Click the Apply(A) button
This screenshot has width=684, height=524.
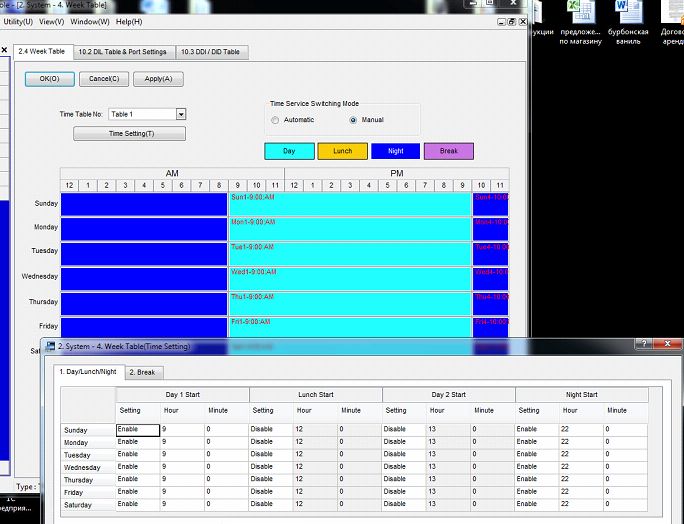[158, 79]
